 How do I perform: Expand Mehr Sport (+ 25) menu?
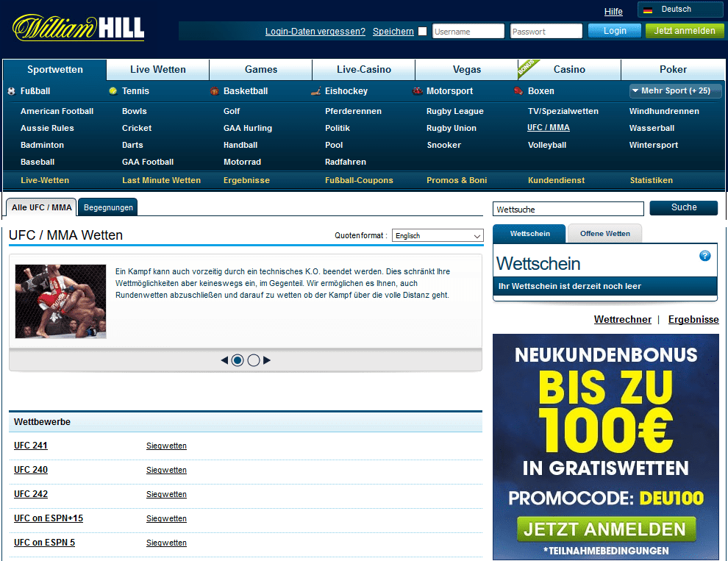point(676,91)
